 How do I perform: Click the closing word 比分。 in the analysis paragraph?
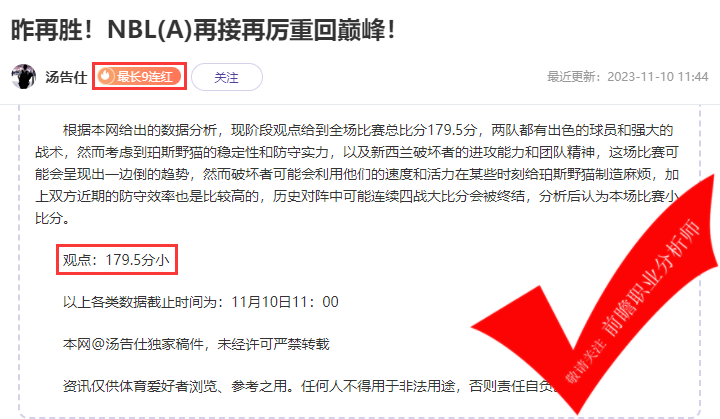53,218
